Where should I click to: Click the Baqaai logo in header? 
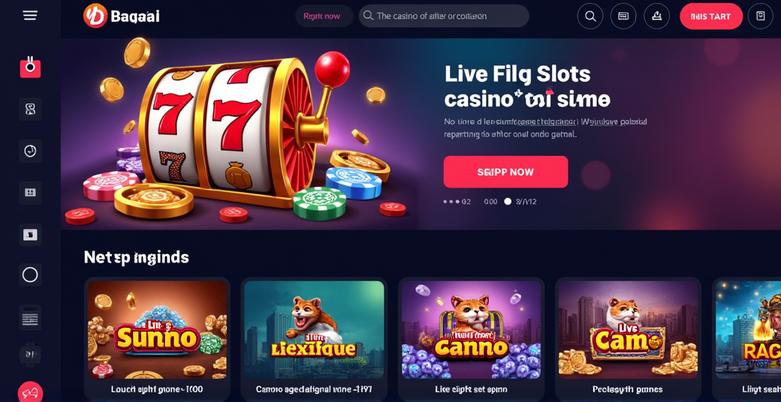122,16
